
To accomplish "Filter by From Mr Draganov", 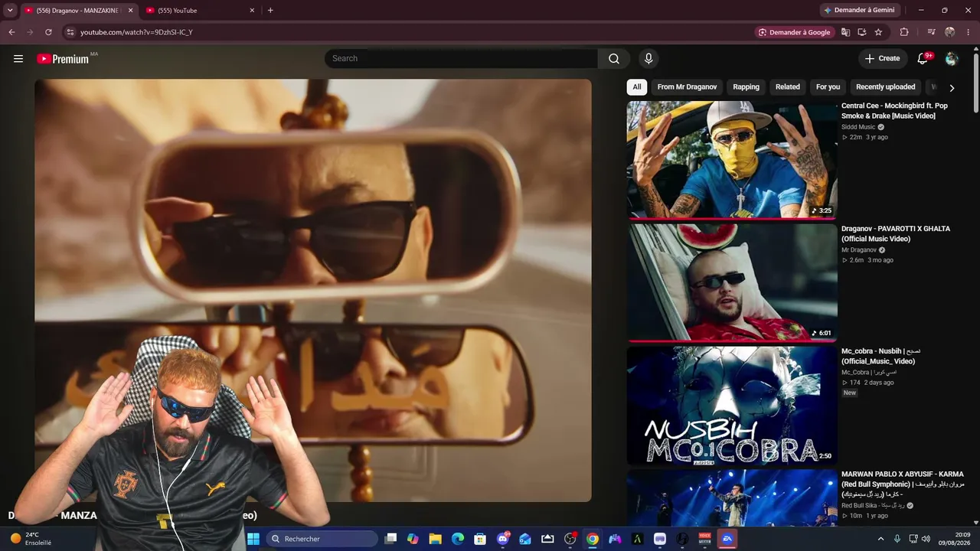I will (687, 87).
